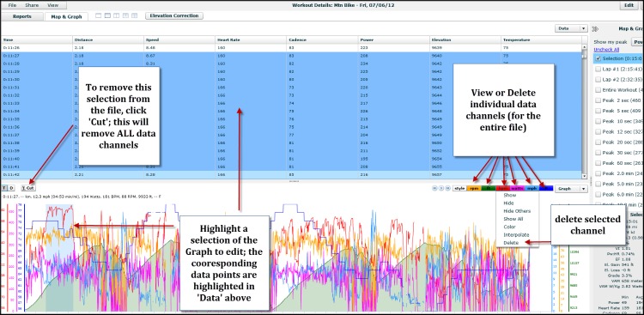Click the Cut button above the graph

coord(28,188)
